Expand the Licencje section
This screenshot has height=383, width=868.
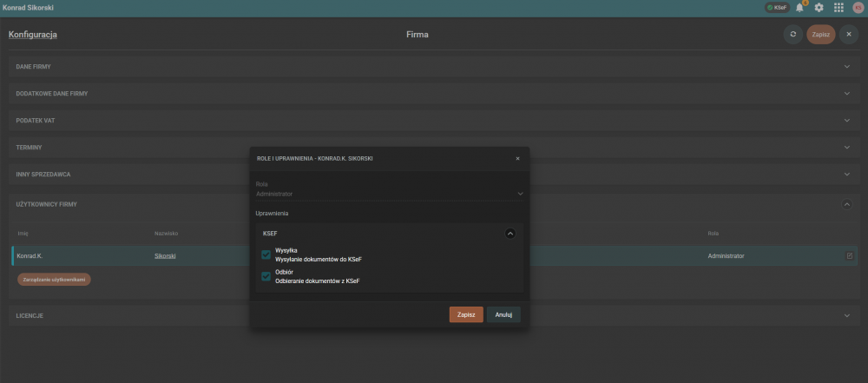coord(433,315)
